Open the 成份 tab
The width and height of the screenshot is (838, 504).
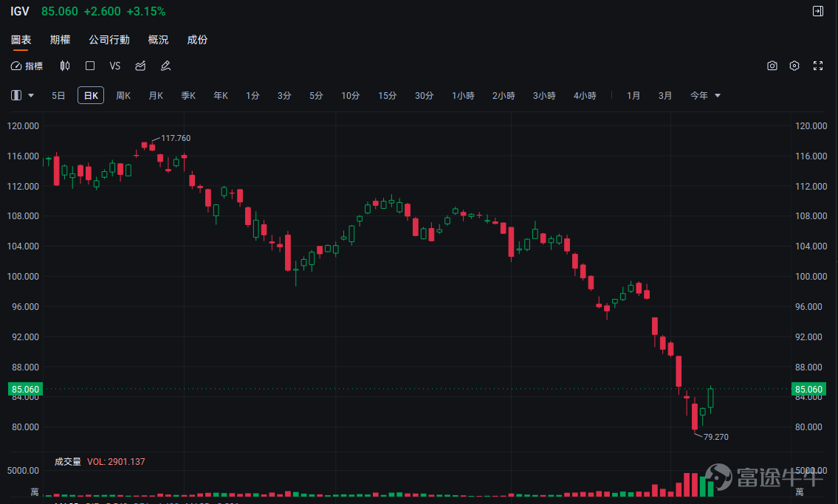point(197,40)
